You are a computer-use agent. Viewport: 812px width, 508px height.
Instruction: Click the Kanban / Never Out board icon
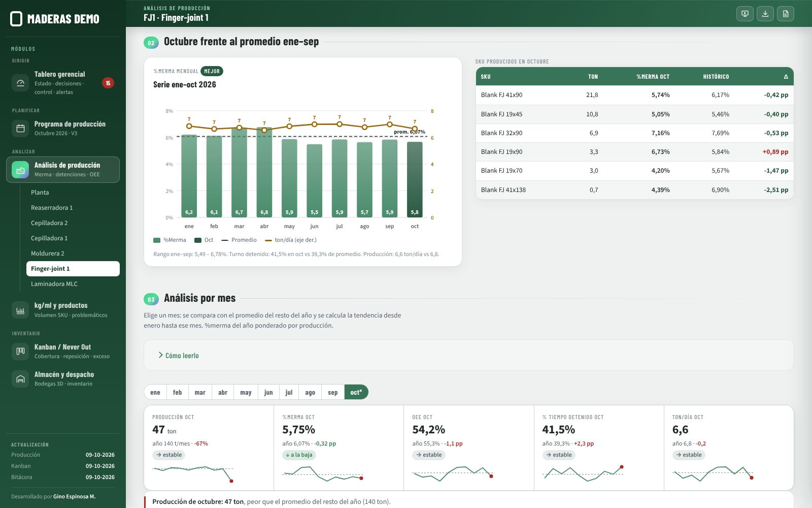click(20, 351)
